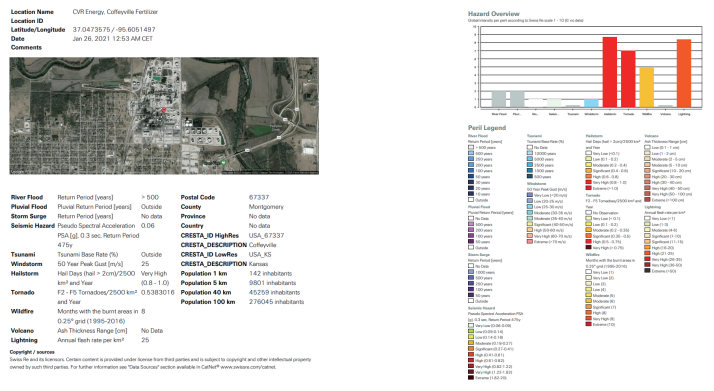Select the red Tornado bar in chart
This screenshot has width=714, height=391.
(x=628, y=79)
